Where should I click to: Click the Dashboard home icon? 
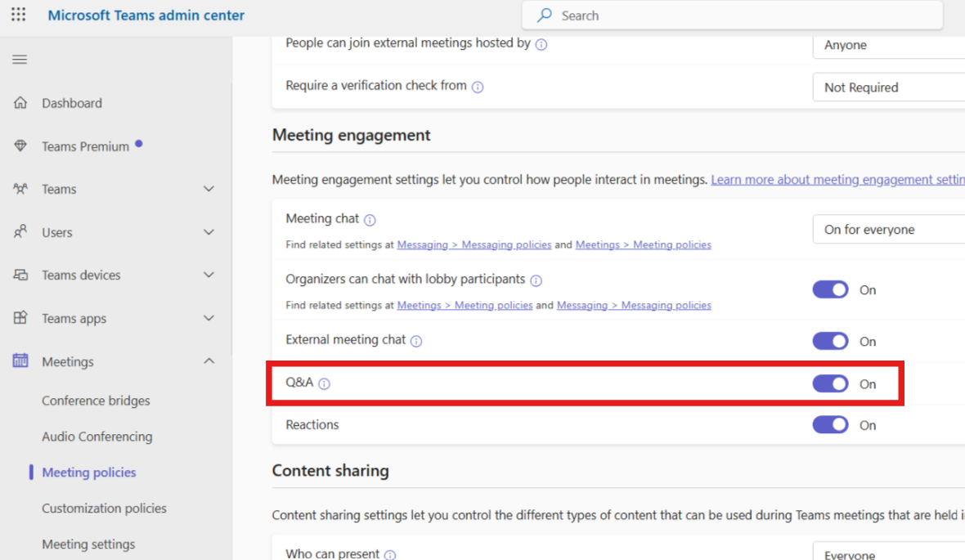[20, 103]
